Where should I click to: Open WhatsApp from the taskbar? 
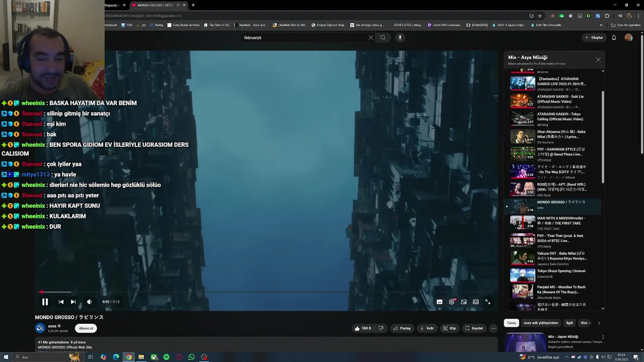[x=191, y=357]
